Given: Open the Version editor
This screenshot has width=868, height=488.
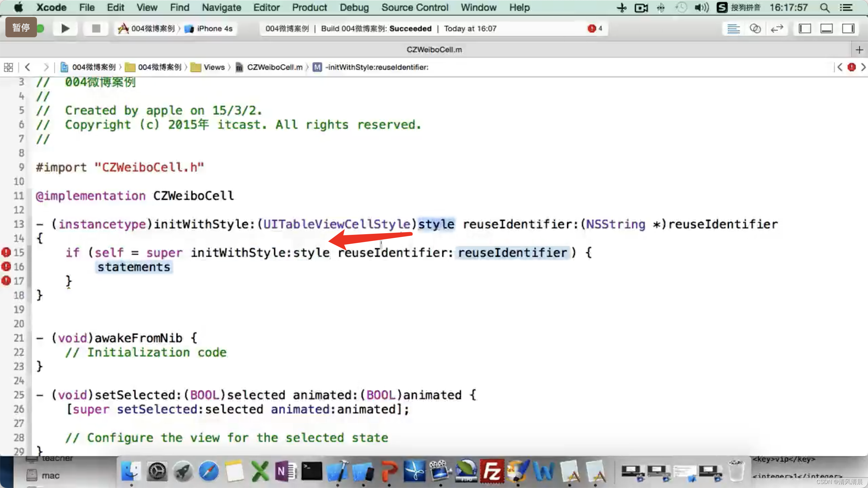Looking at the screenshot, I should [x=777, y=28].
